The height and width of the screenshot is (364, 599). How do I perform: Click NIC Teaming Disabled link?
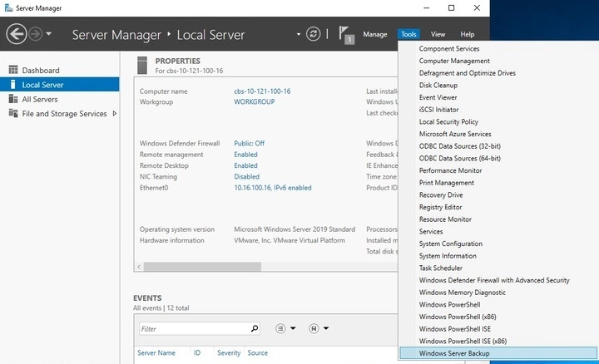[x=246, y=177]
